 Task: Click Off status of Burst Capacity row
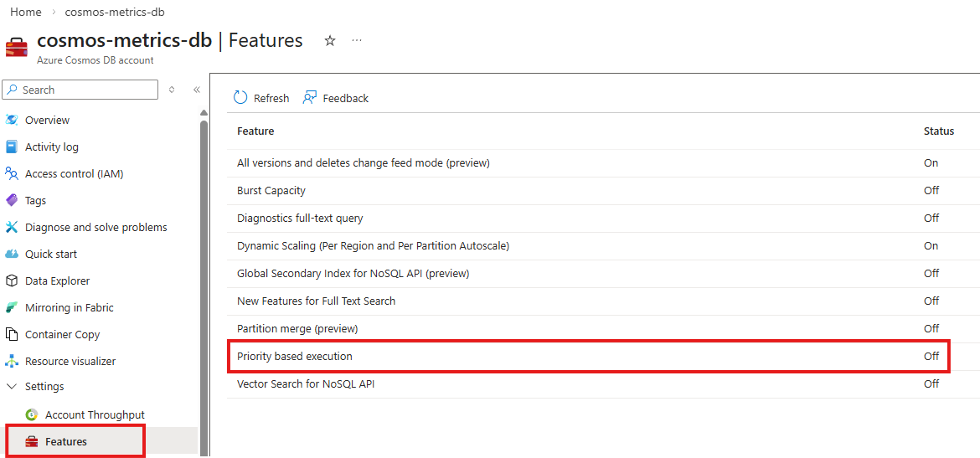931,191
